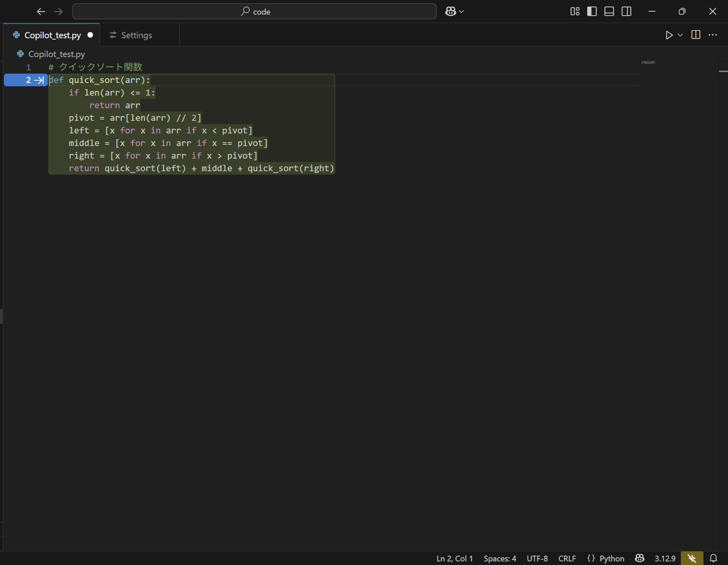Go back with the left arrow
728x565 pixels.
click(x=41, y=12)
